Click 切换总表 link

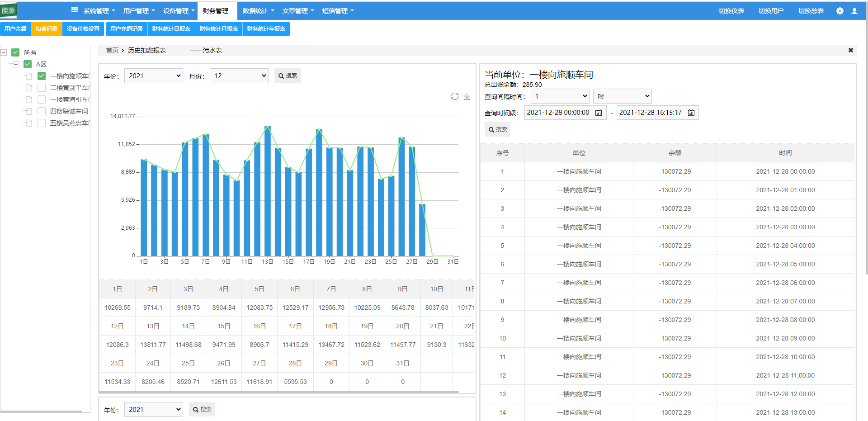tap(811, 11)
